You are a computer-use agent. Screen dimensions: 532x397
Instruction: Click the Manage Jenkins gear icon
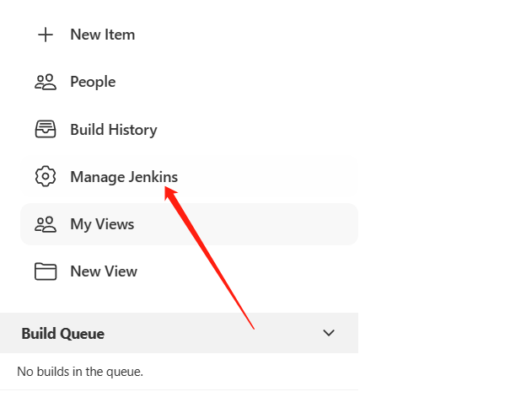click(x=46, y=176)
